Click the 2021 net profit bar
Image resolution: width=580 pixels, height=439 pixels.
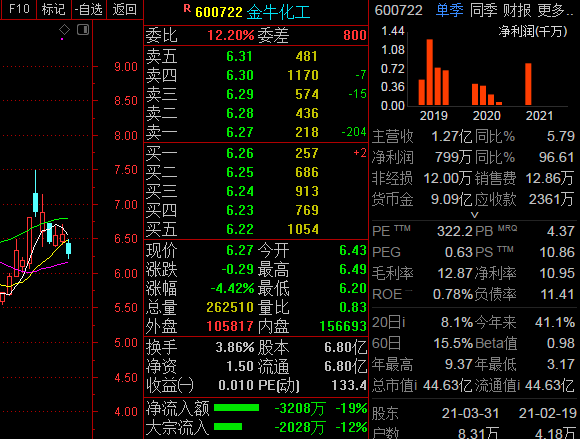[x=528, y=84]
